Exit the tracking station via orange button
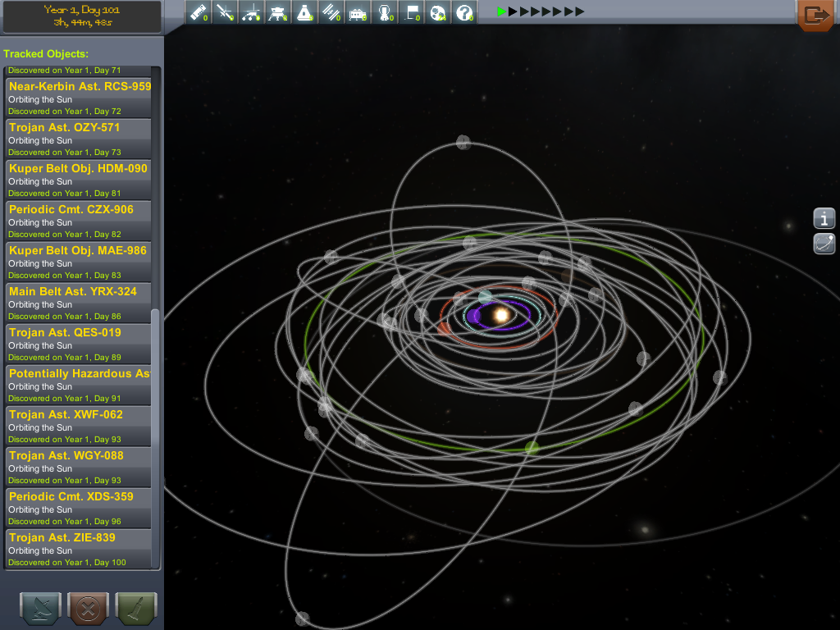The height and width of the screenshot is (630, 840). click(815, 15)
